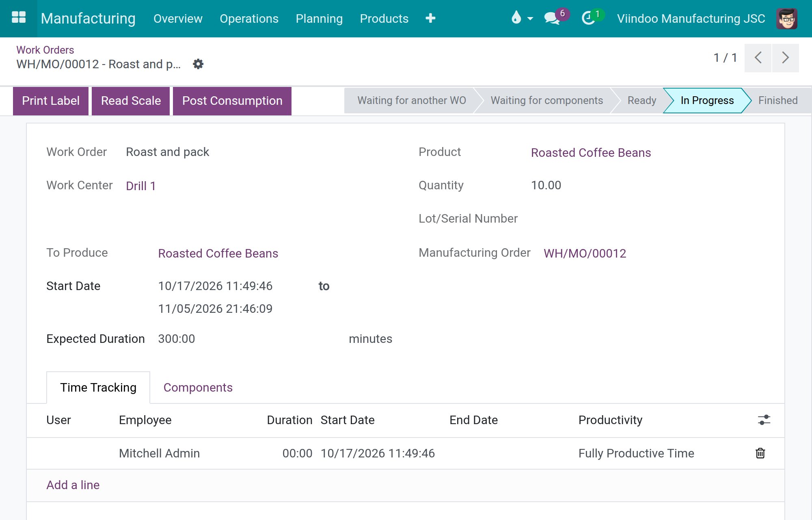Sort by the Productivity column header

(x=610, y=420)
